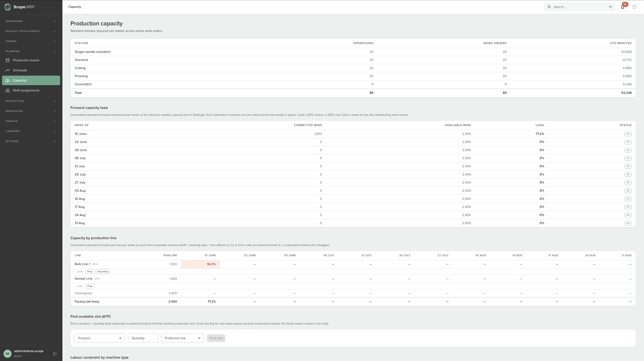Click the 22 June week row
Viewport: 644px width, 361px height.
click(x=353, y=142)
